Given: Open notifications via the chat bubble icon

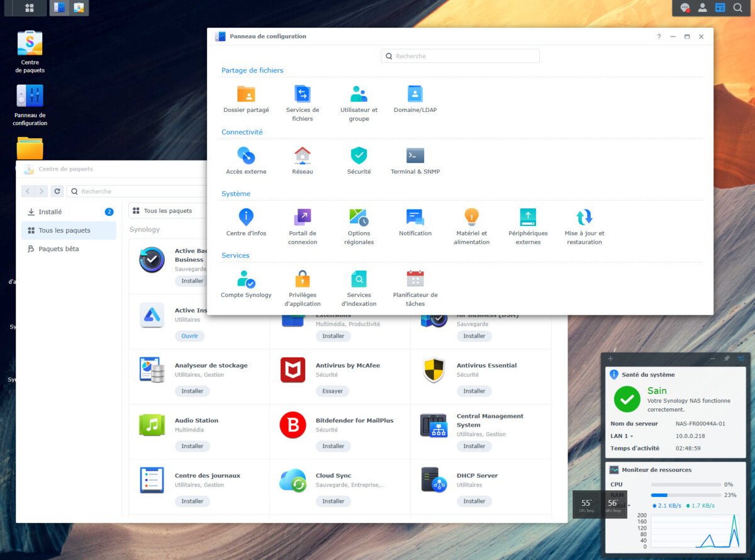Looking at the screenshot, I should [x=686, y=8].
